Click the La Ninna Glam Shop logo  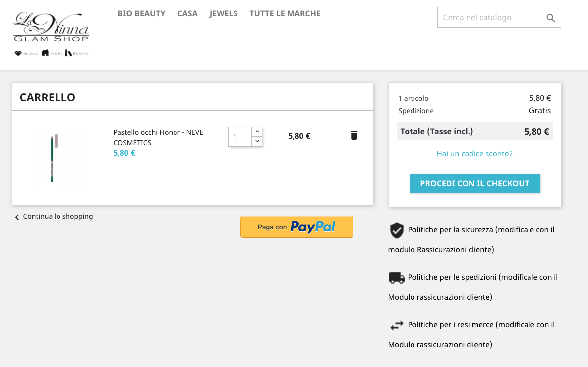tap(52, 34)
